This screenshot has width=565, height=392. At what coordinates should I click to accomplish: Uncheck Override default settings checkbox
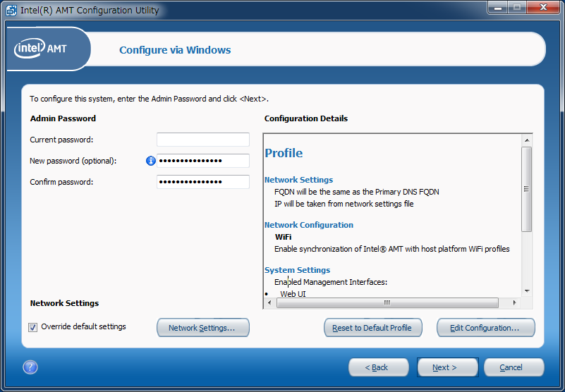pyautogui.click(x=33, y=327)
